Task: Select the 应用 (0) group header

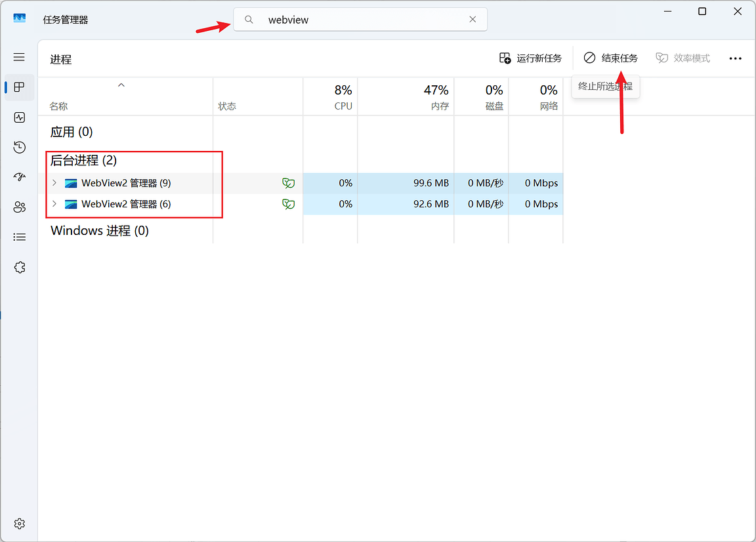Action: pos(72,132)
